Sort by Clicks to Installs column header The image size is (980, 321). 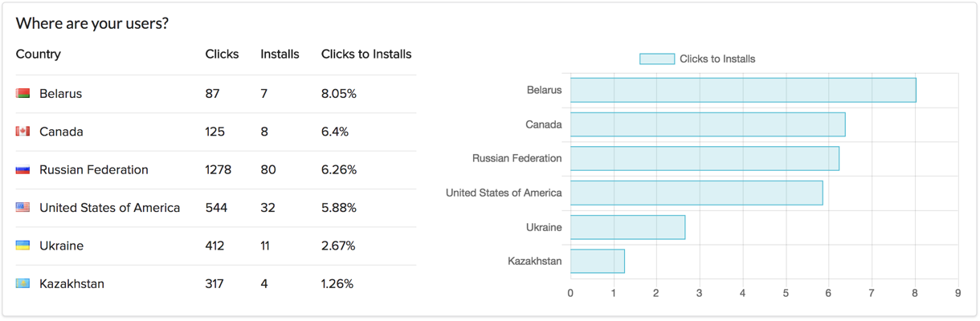(366, 54)
